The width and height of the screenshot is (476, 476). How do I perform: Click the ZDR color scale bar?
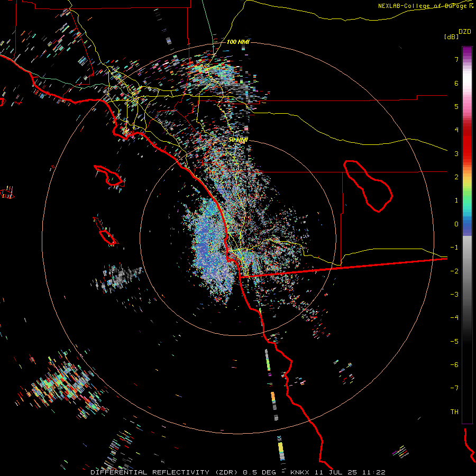[x=467, y=235]
